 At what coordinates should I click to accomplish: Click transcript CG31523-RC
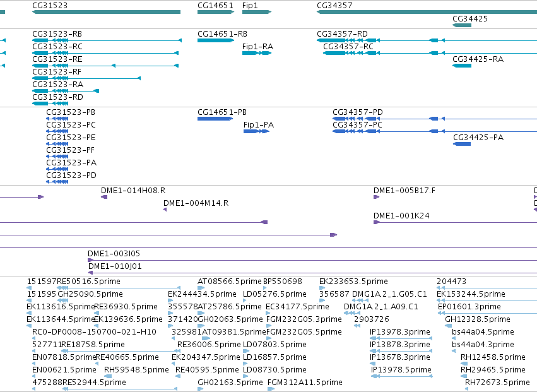click(105, 53)
